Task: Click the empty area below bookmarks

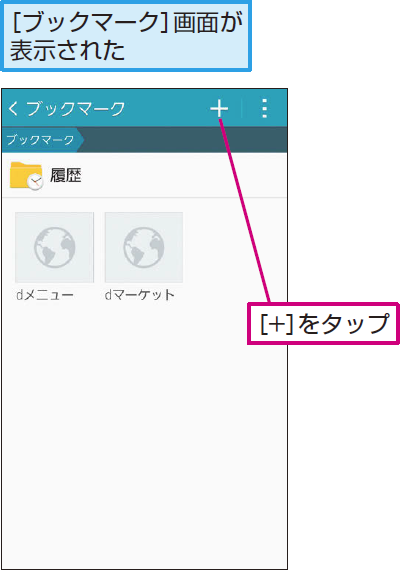Action: (x=144, y=436)
